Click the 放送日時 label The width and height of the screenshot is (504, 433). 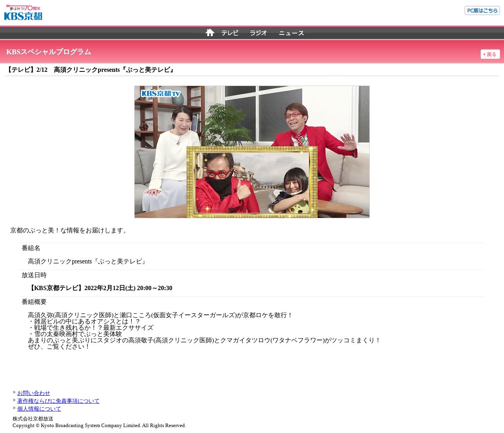[34, 275]
